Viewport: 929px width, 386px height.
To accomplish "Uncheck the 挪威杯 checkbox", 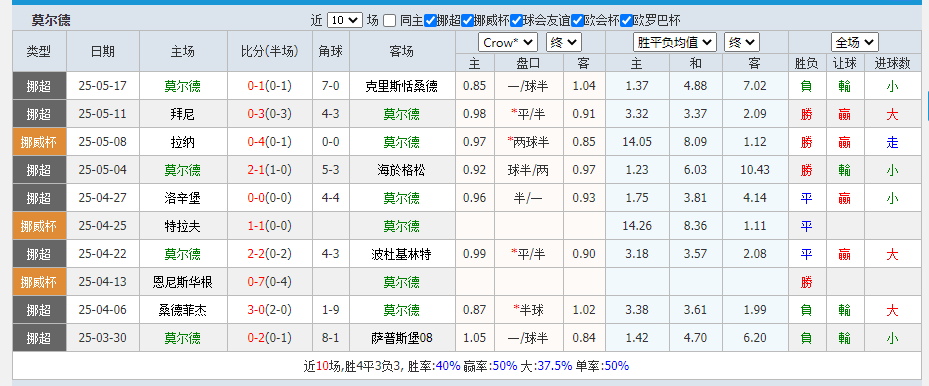I will click(467, 21).
